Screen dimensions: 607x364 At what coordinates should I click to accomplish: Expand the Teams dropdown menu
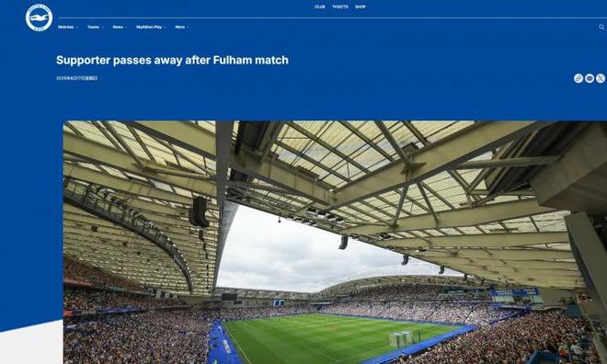(96, 27)
